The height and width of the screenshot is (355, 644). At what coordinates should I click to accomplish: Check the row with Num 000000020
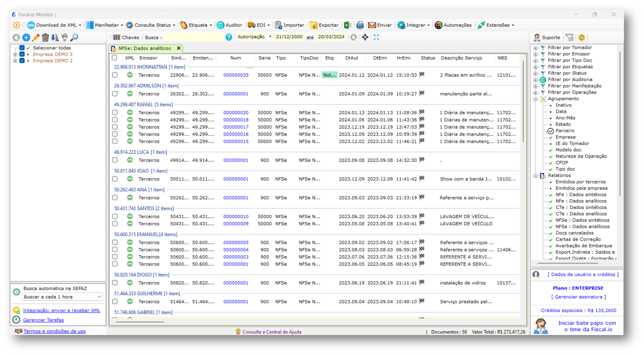point(115,113)
